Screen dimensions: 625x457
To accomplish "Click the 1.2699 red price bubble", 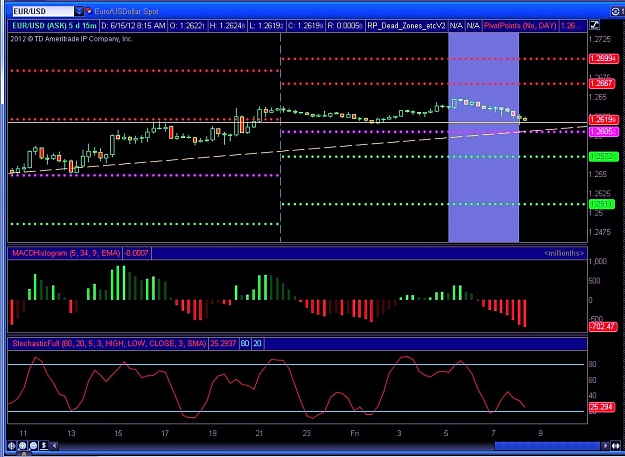I will click(x=604, y=59).
